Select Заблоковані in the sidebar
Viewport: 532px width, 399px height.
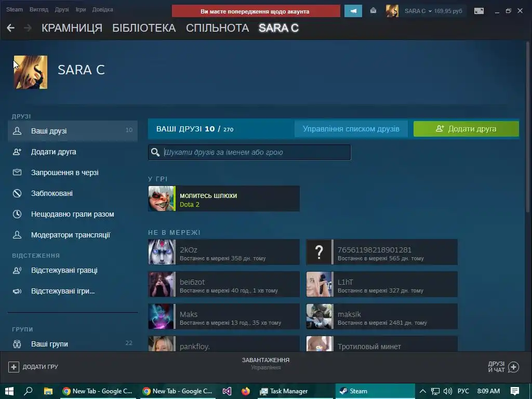(73, 193)
